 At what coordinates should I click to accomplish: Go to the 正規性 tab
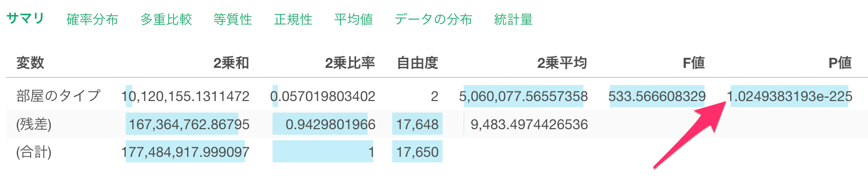pos(293,19)
